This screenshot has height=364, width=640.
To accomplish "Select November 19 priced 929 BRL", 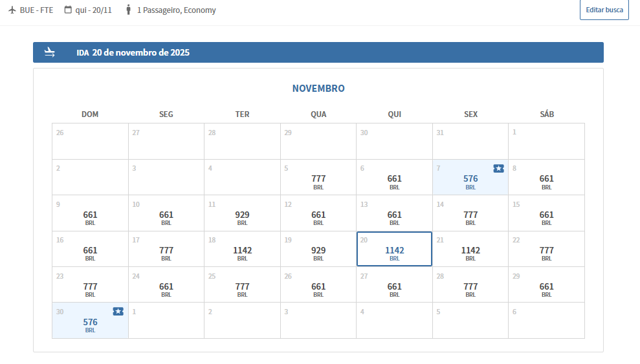I will pyautogui.click(x=318, y=249).
